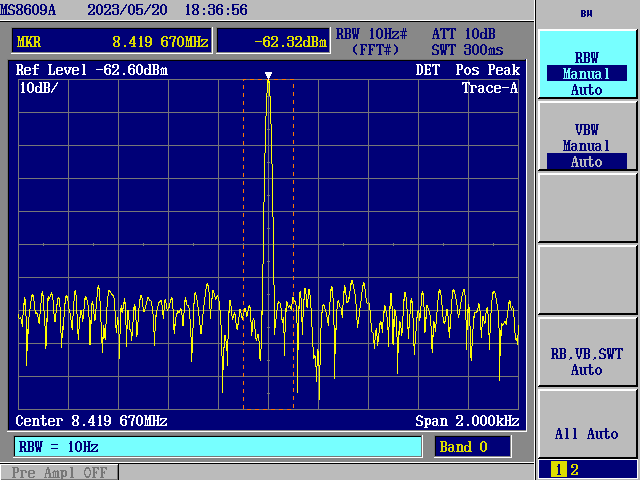Pick the Manual option under VBW
Viewport: 640px width, 480px height.
click(587, 146)
